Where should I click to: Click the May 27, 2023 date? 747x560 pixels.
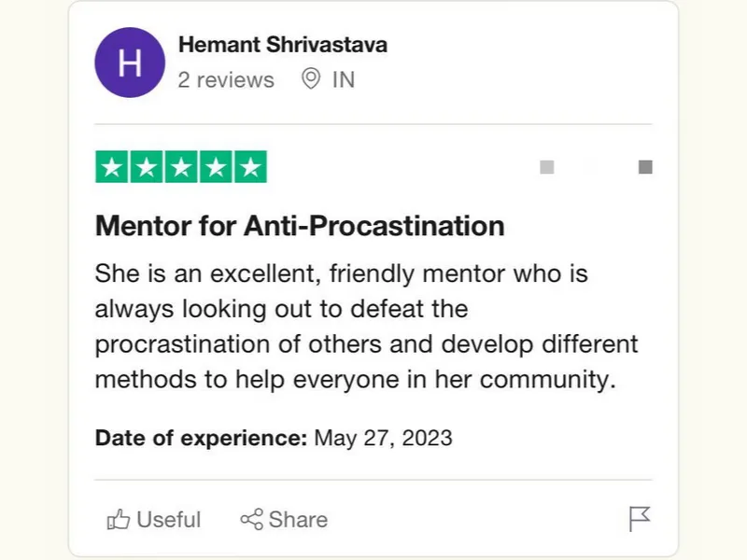click(383, 438)
